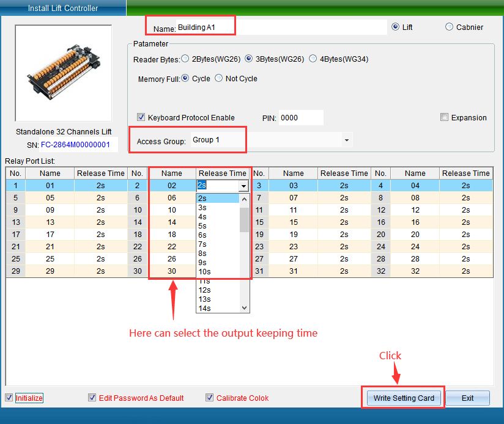Select 2Bytes(WG26) reader bytes option
504x424 pixels.
185,59
